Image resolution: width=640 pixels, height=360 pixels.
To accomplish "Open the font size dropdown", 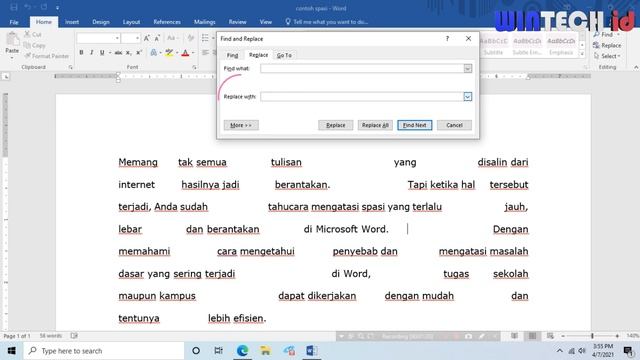I will (x=137, y=38).
